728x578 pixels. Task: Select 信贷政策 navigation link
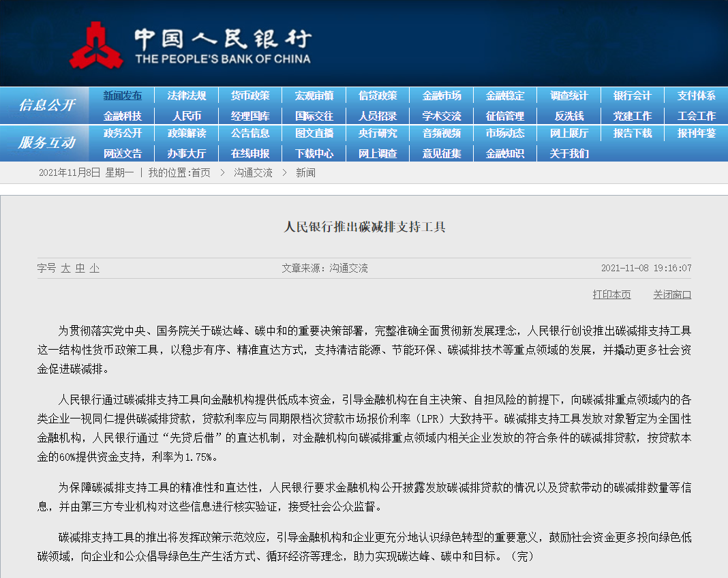378,95
